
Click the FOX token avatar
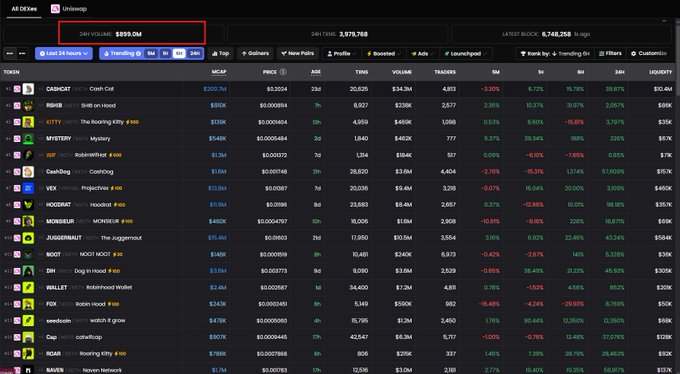point(28,304)
